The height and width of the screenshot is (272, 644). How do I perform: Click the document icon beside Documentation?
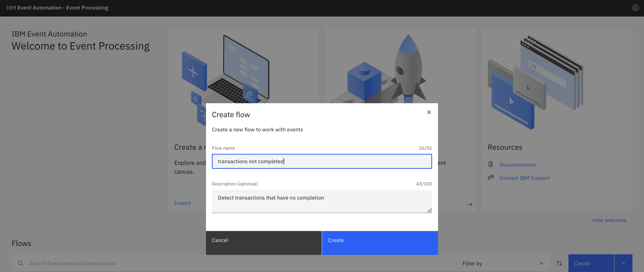[490, 165]
